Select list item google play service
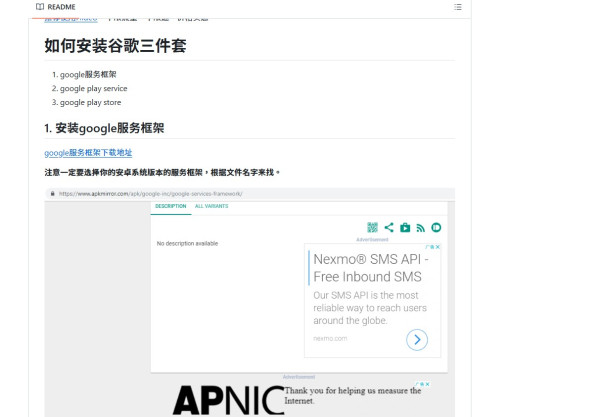 tap(94, 89)
